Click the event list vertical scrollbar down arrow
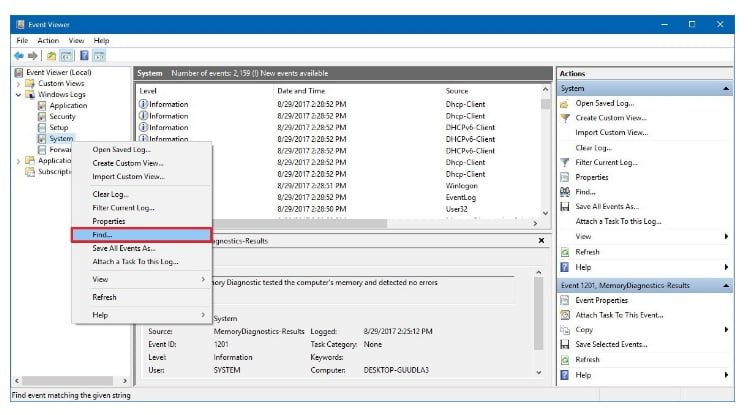The height and width of the screenshot is (415, 756). tap(545, 213)
